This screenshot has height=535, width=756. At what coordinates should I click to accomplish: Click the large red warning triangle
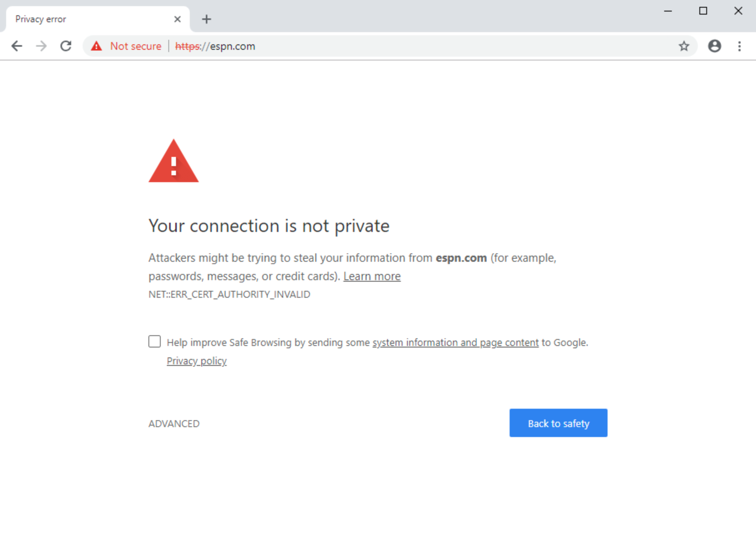pos(174,161)
